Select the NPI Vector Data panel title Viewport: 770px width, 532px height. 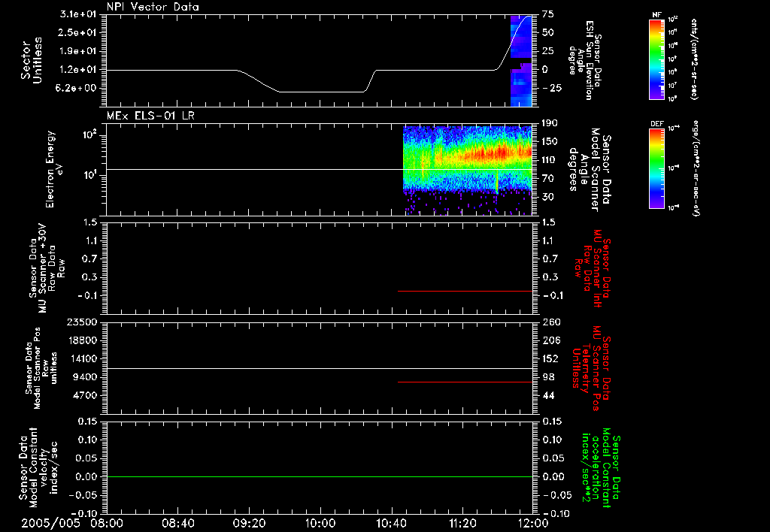[153, 7]
